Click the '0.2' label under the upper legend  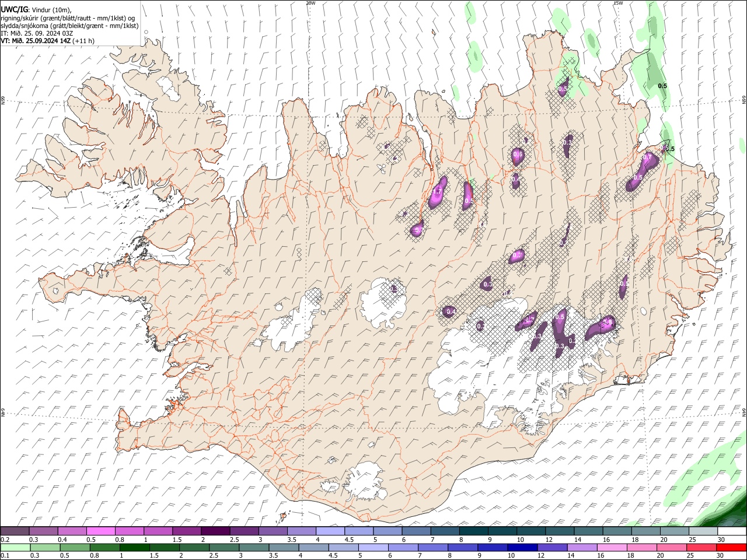(x=5, y=540)
